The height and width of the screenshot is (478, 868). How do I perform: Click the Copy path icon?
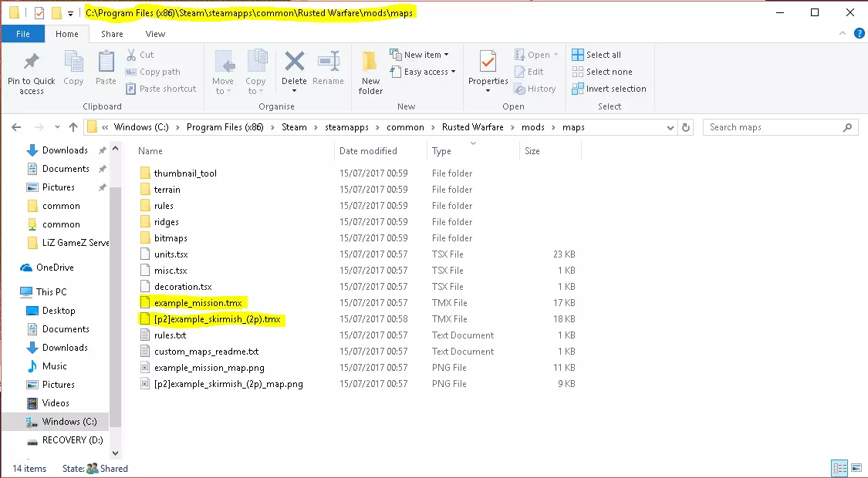coord(131,72)
